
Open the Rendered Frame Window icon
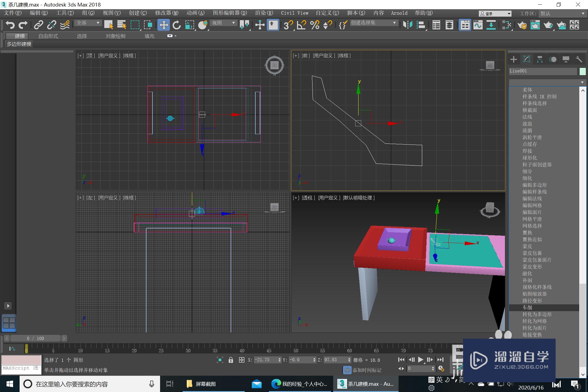point(535,25)
